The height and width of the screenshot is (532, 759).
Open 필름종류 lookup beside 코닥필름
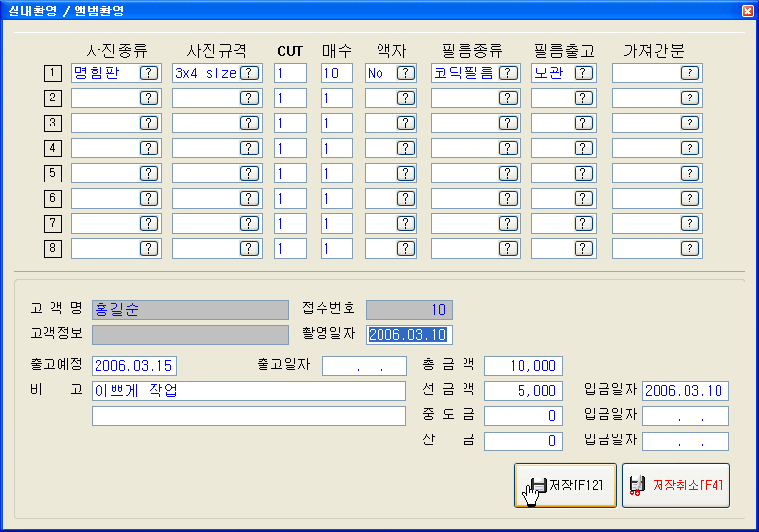tap(508, 73)
